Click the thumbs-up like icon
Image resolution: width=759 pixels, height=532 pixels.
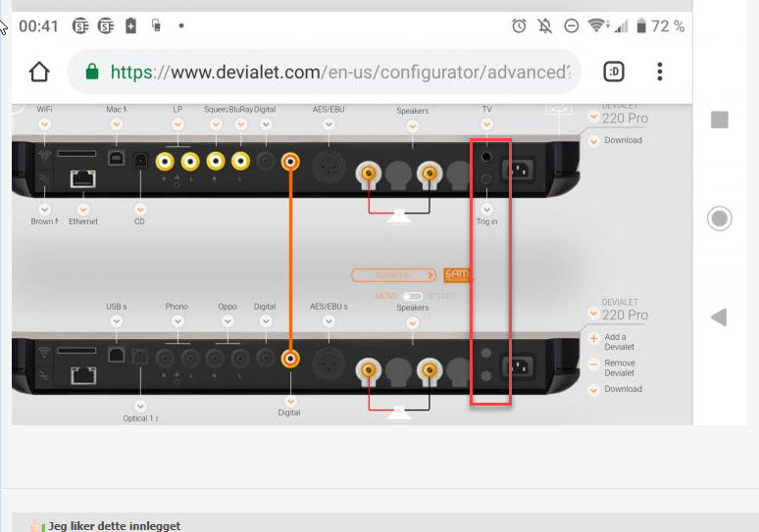37,526
